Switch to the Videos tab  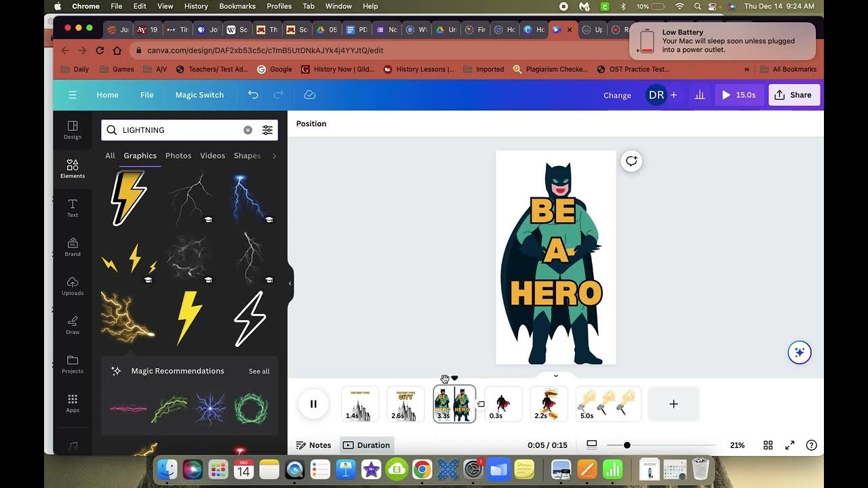click(212, 156)
